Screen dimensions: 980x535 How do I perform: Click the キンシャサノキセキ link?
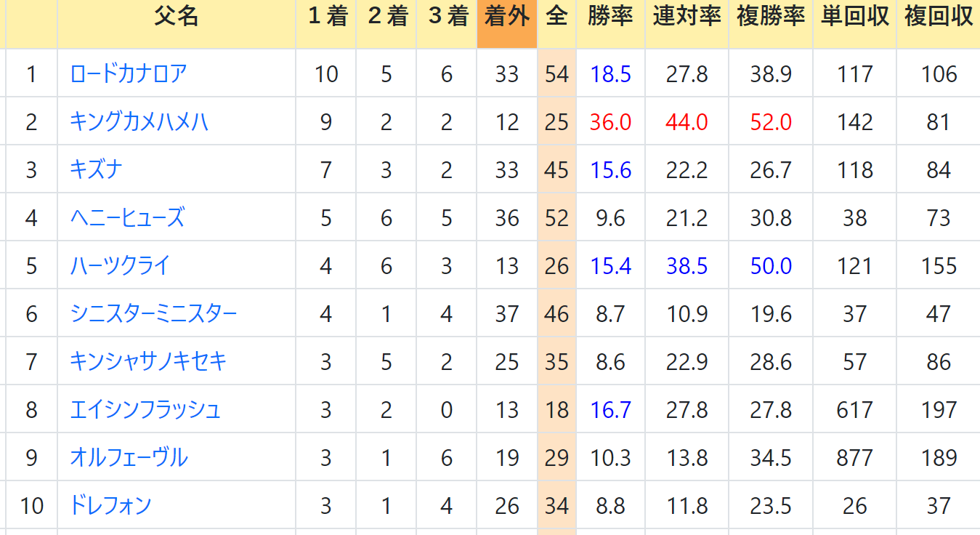tap(149, 361)
